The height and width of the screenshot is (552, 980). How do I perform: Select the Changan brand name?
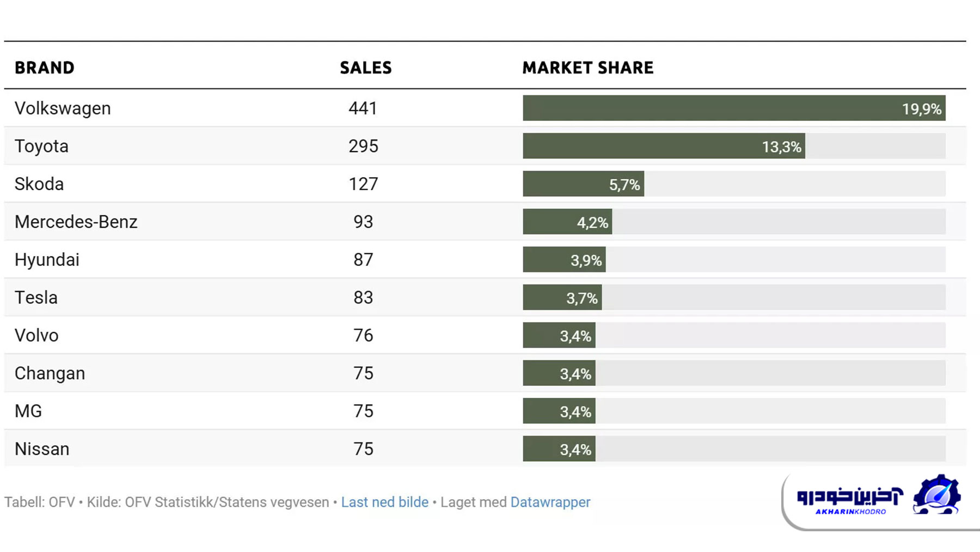(50, 373)
